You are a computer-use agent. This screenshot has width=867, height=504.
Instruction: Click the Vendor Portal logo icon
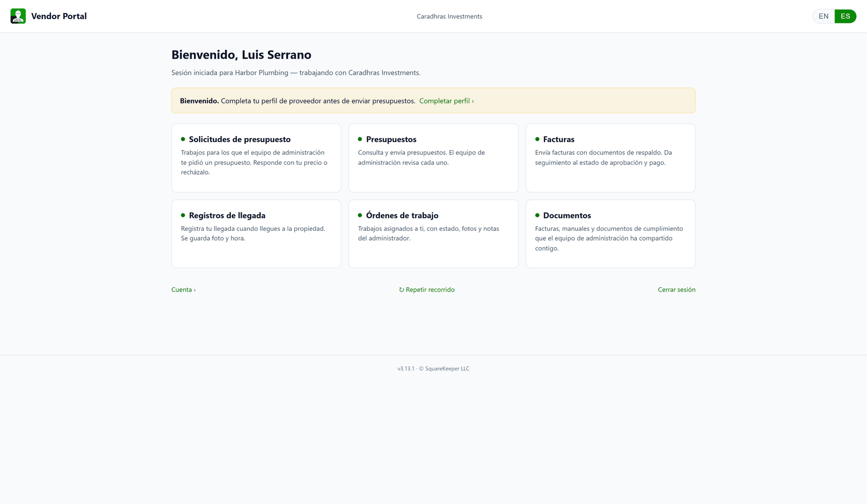tap(18, 16)
